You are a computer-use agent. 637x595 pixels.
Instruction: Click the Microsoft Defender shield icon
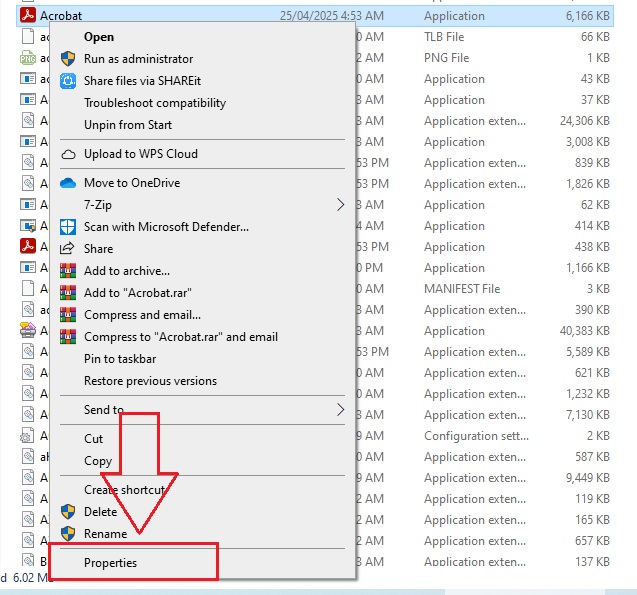pyautogui.click(x=68, y=227)
